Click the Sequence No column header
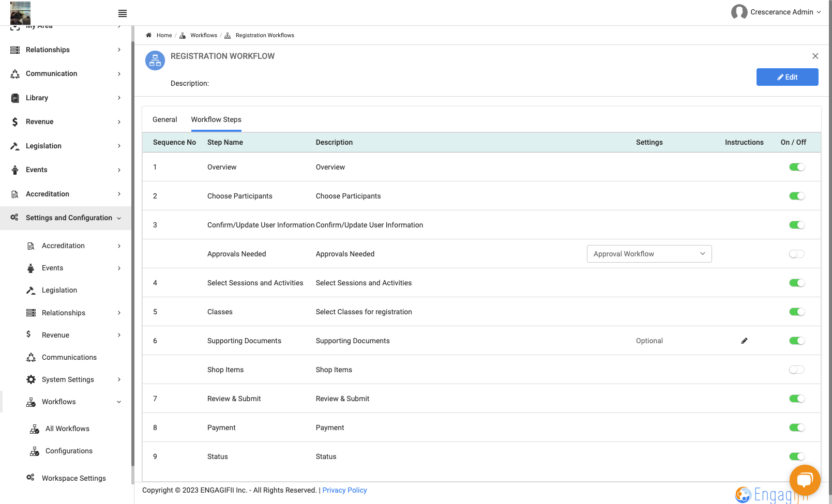832x504 pixels. [x=174, y=142]
